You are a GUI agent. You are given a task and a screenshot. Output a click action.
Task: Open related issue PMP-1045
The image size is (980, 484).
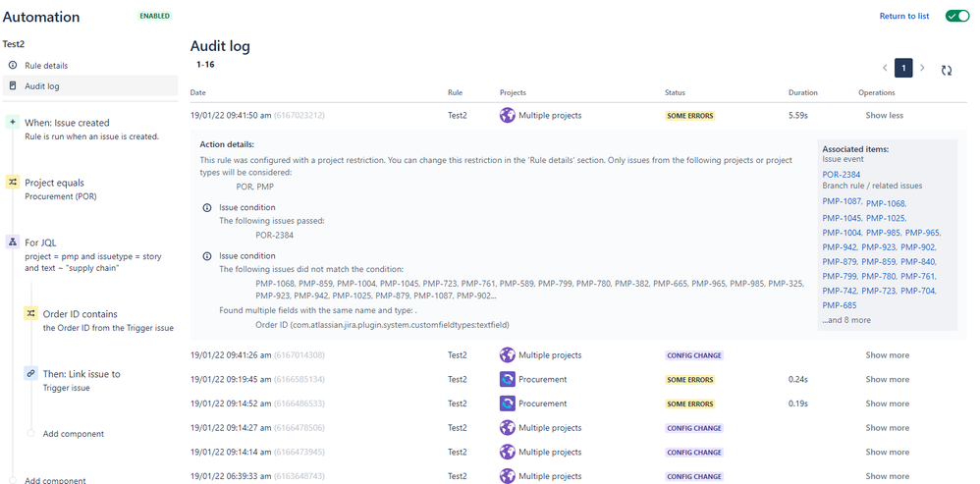(843, 218)
